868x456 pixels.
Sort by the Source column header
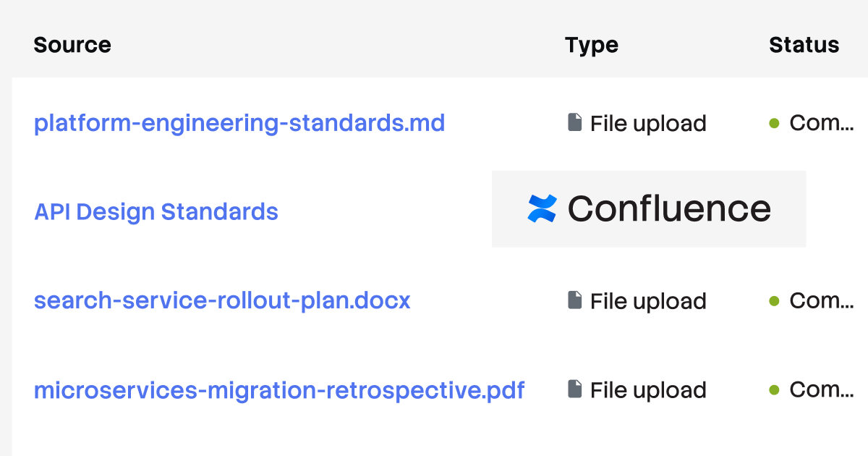(x=72, y=45)
